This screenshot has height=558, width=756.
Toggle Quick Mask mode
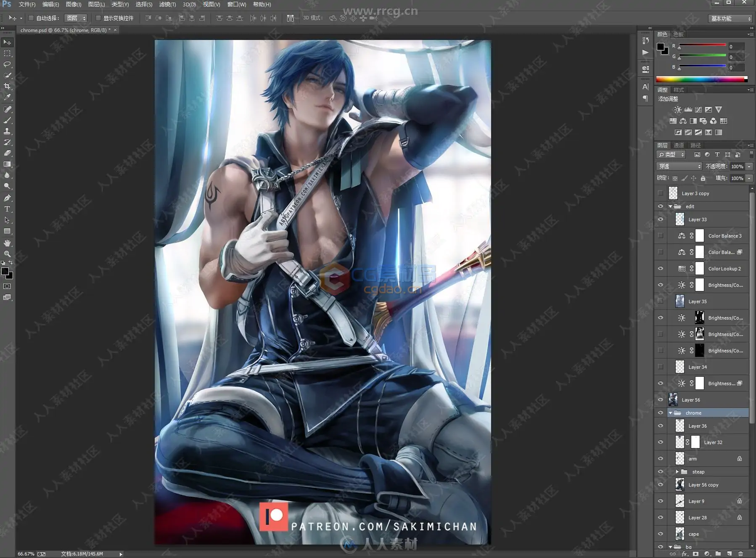7,286
